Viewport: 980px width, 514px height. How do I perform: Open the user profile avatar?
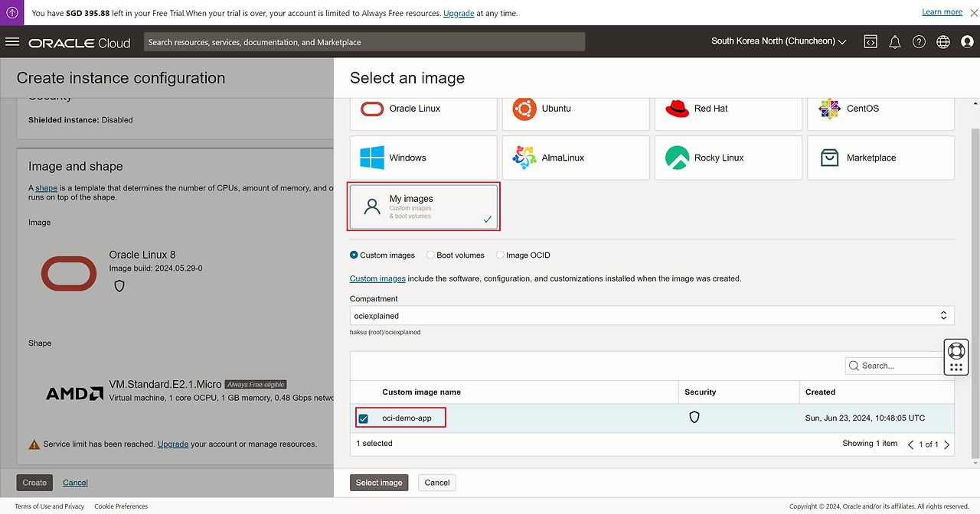[x=967, y=42]
